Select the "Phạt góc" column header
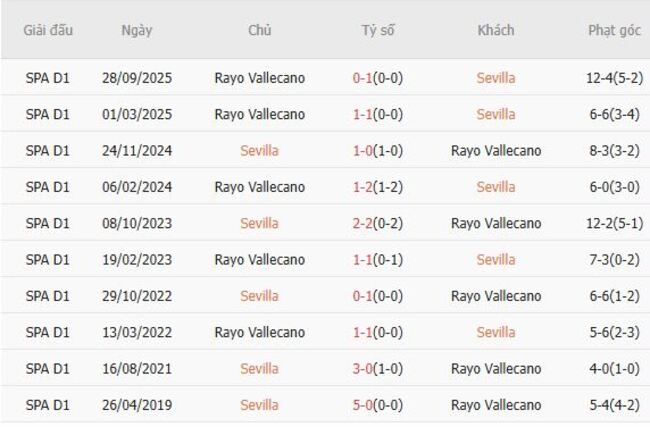The image size is (650, 427). (x=614, y=30)
